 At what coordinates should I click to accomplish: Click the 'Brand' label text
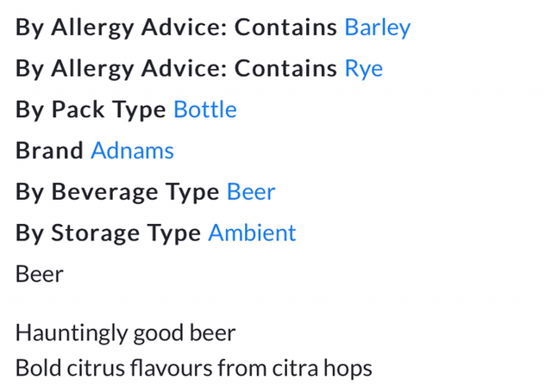(50, 151)
